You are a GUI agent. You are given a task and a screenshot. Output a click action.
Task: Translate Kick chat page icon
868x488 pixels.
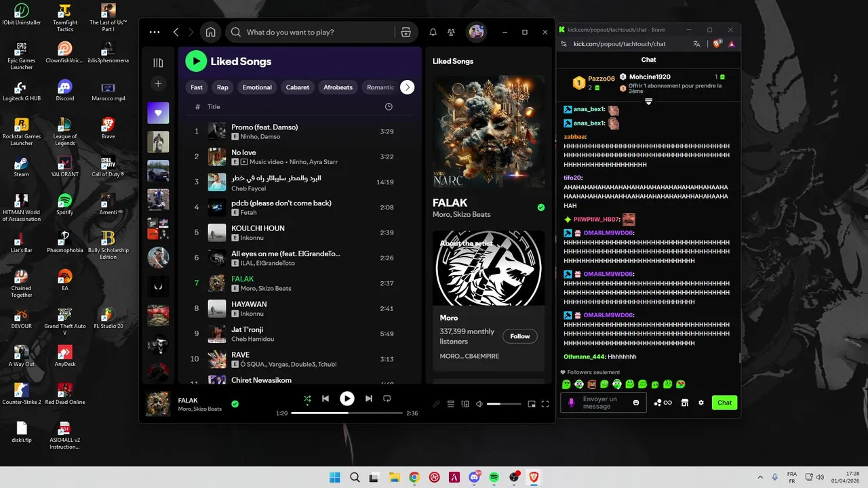tap(696, 43)
